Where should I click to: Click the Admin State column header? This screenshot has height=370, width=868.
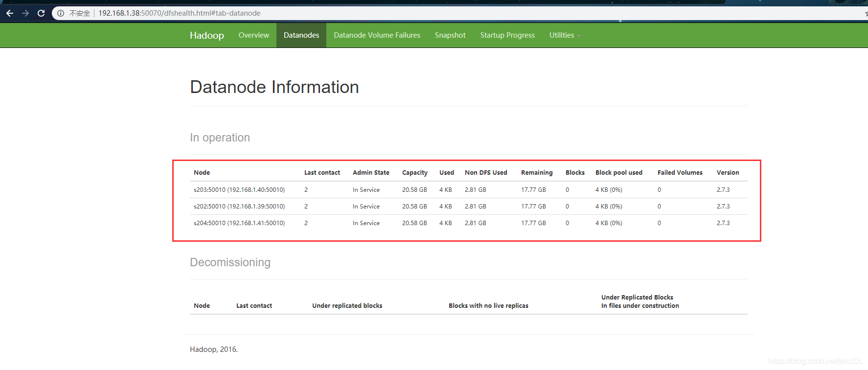371,173
